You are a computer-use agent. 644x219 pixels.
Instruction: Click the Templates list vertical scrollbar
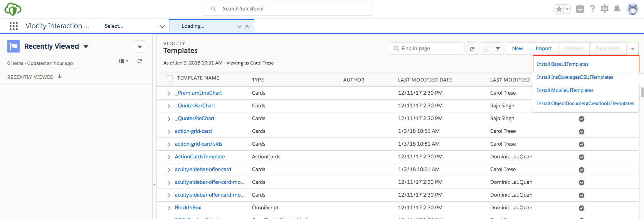[x=642, y=93]
